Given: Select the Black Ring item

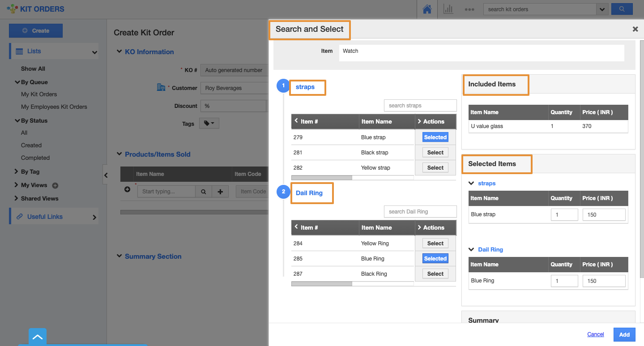Looking at the screenshot, I should (434, 273).
